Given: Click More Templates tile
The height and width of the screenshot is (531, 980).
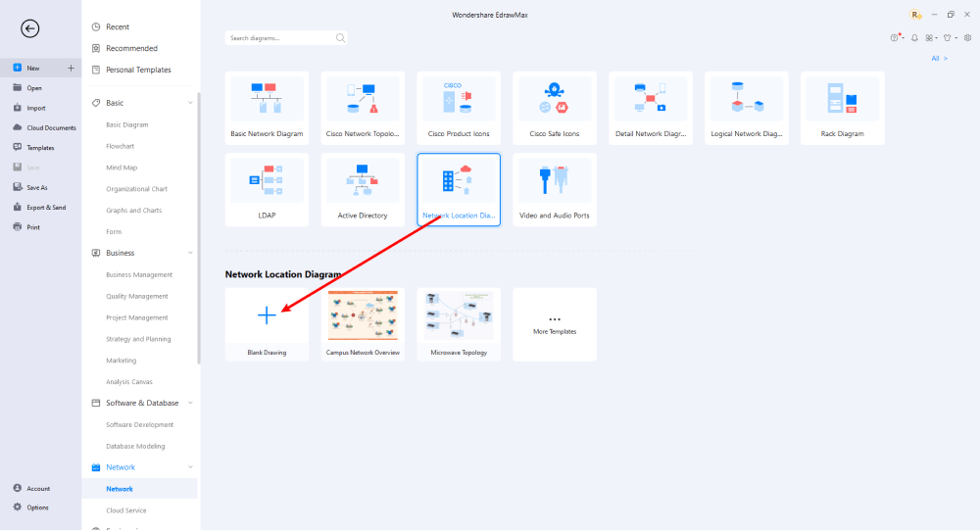Looking at the screenshot, I should coord(555,324).
